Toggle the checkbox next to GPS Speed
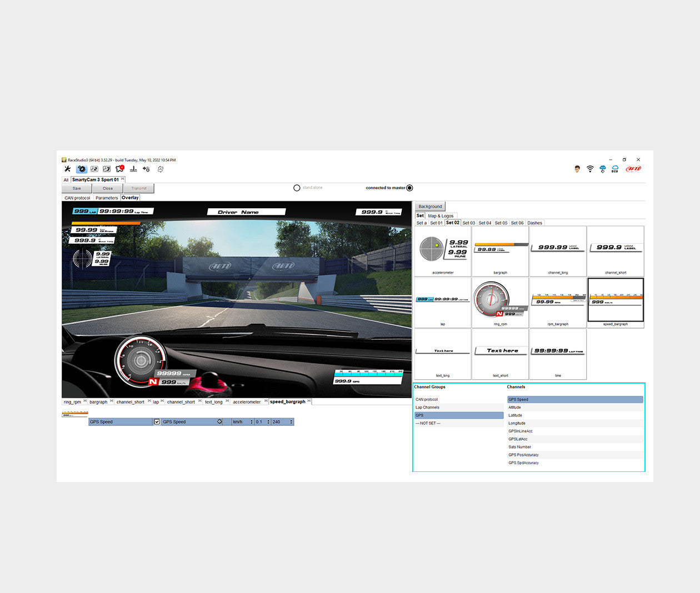Viewport: 700px width, 593px height. [157, 422]
